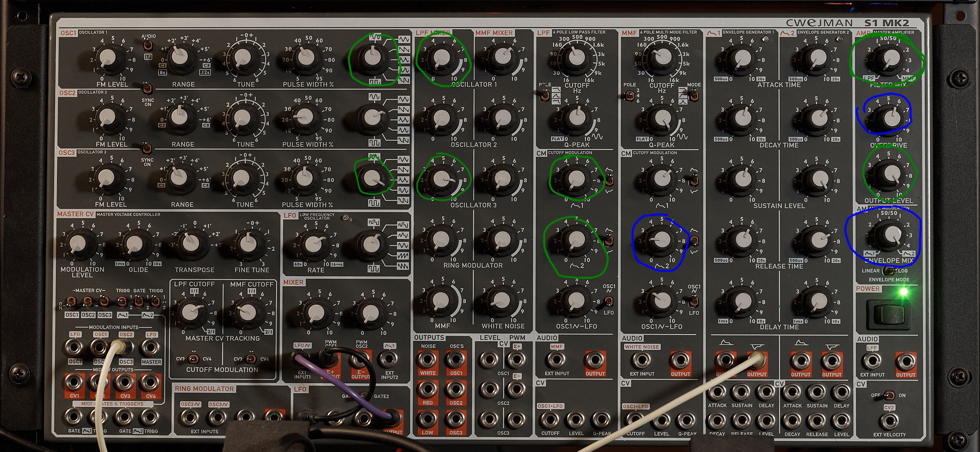This screenshot has width=980, height=452.
Task: Click the pulse wave symbol below the OSC2 waveform selector
Action: pos(374,142)
